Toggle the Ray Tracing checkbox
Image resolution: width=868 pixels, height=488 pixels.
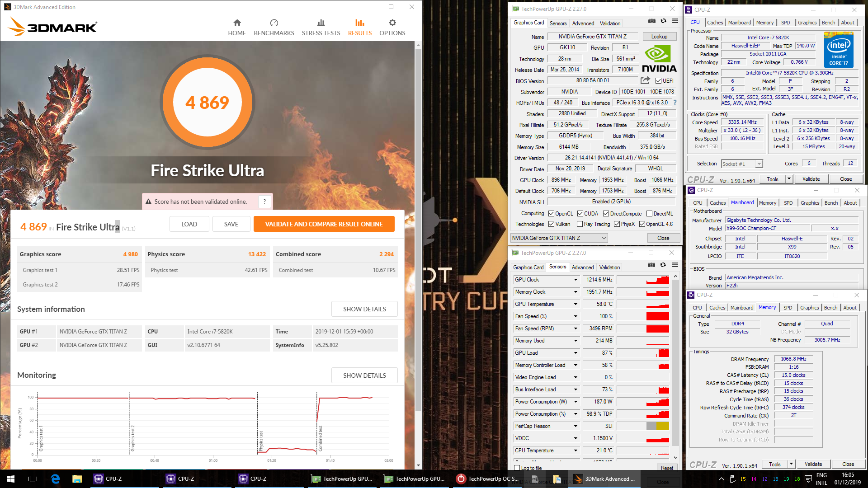[580, 224]
